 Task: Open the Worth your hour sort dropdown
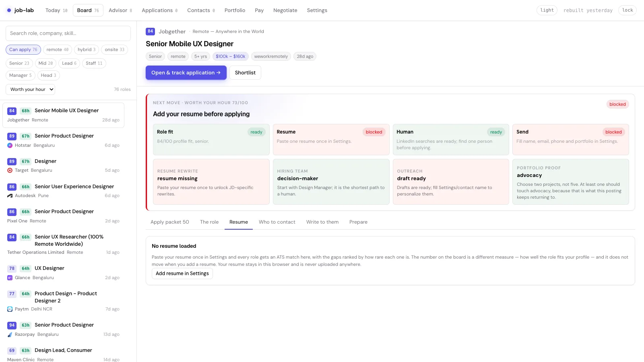click(x=30, y=90)
